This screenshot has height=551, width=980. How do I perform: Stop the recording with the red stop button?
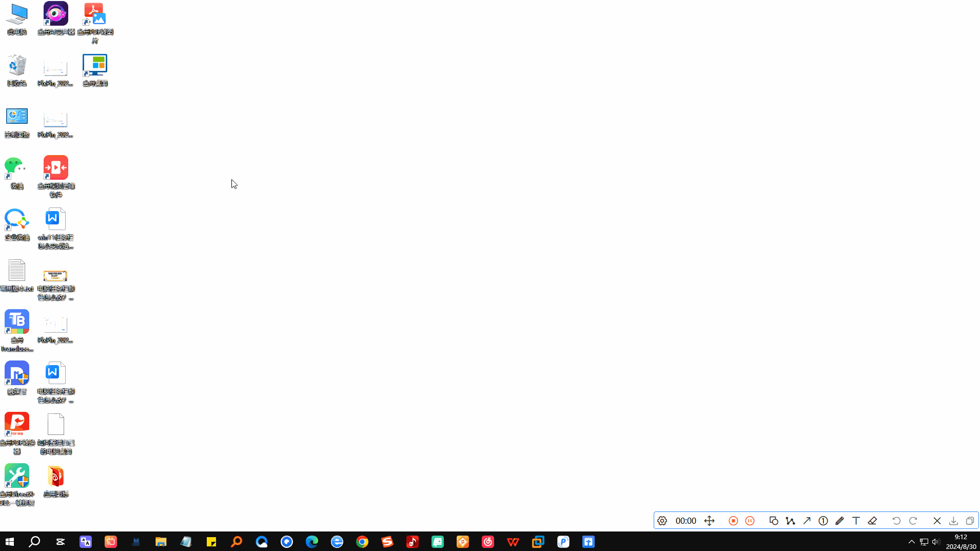click(733, 521)
